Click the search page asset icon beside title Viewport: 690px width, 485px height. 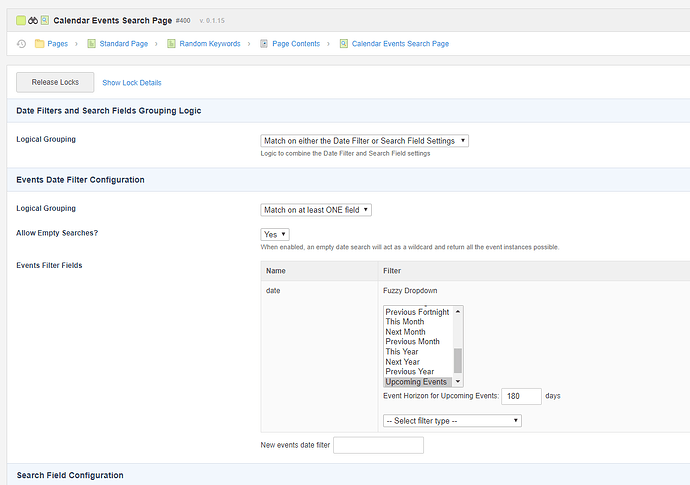(45, 19)
